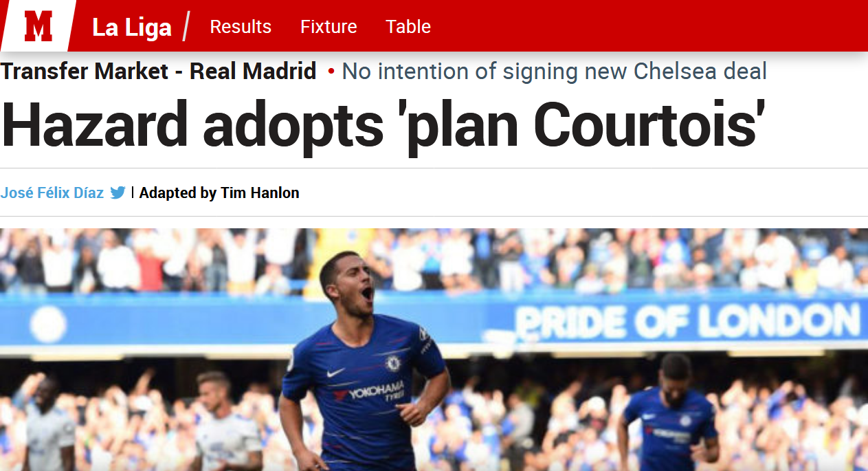The height and width of the screenshot is (471, 868).
Task: Click author name José Félix Díaz
Action: coord(52,193)
